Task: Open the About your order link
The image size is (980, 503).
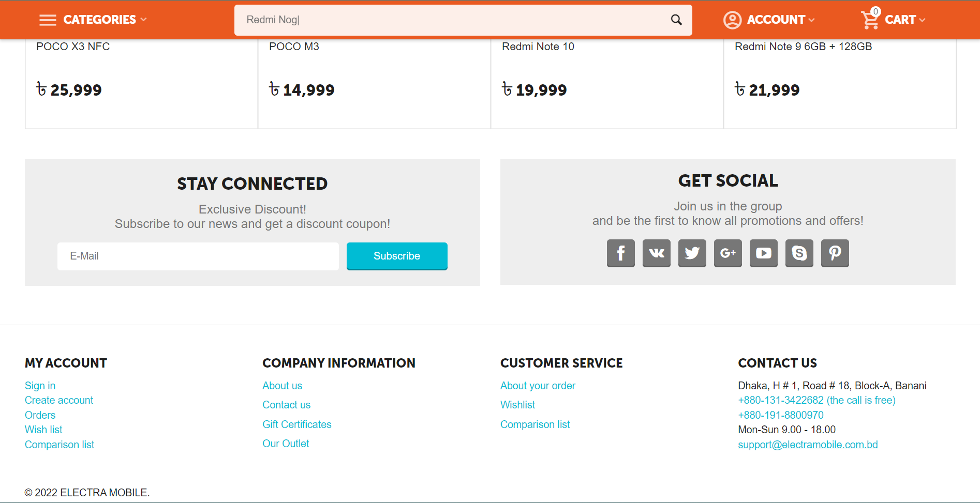Action: pos(538,386)
